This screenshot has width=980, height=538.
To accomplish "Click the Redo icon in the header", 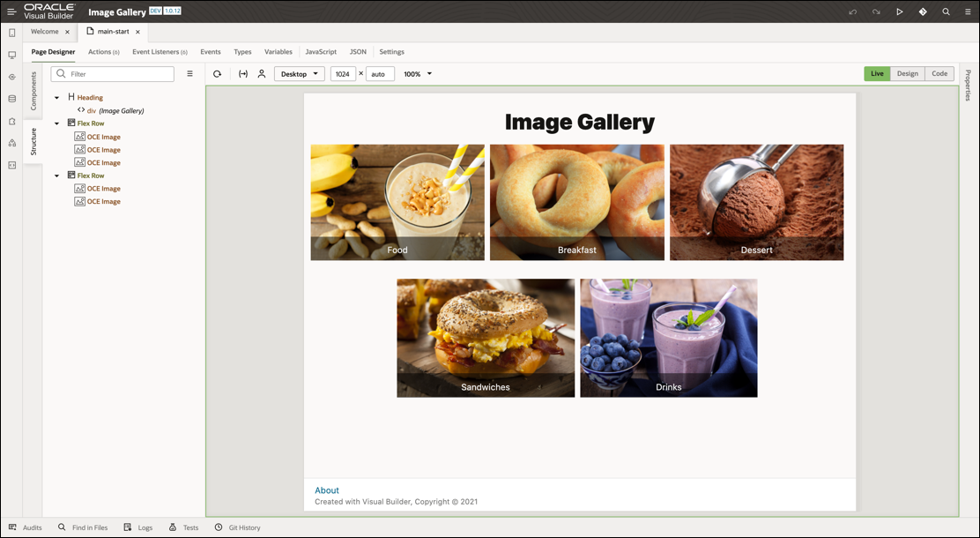I will tap(875, 11).
